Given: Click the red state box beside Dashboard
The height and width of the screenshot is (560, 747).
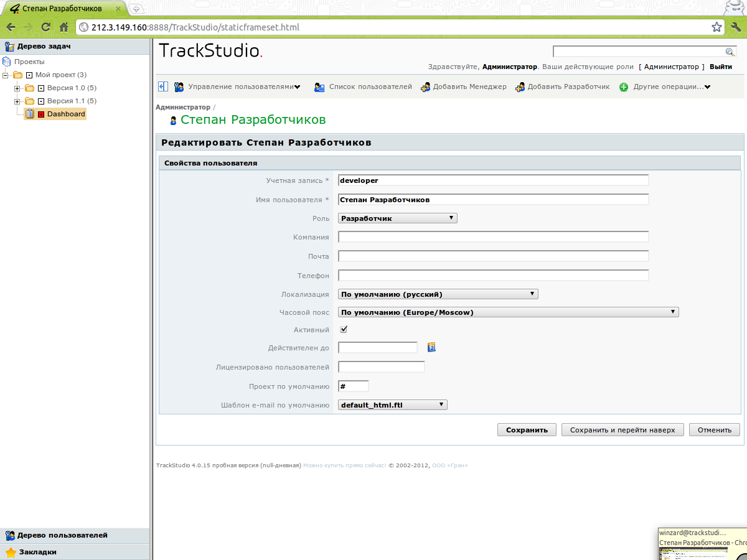Looking at the screenshot, I should [41, 114].
